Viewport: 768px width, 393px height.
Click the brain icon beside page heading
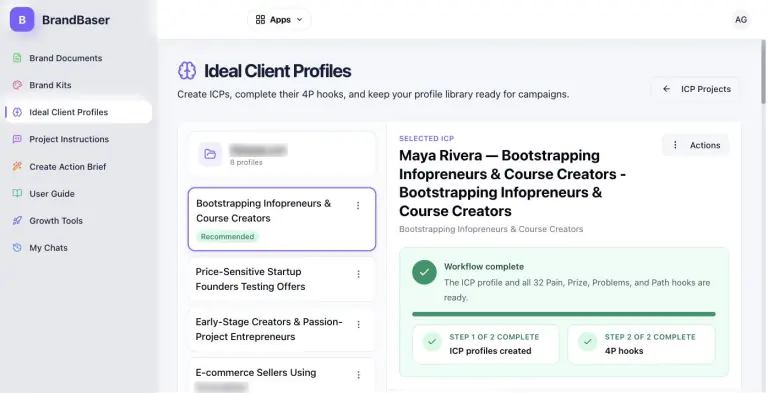[187, 71]
